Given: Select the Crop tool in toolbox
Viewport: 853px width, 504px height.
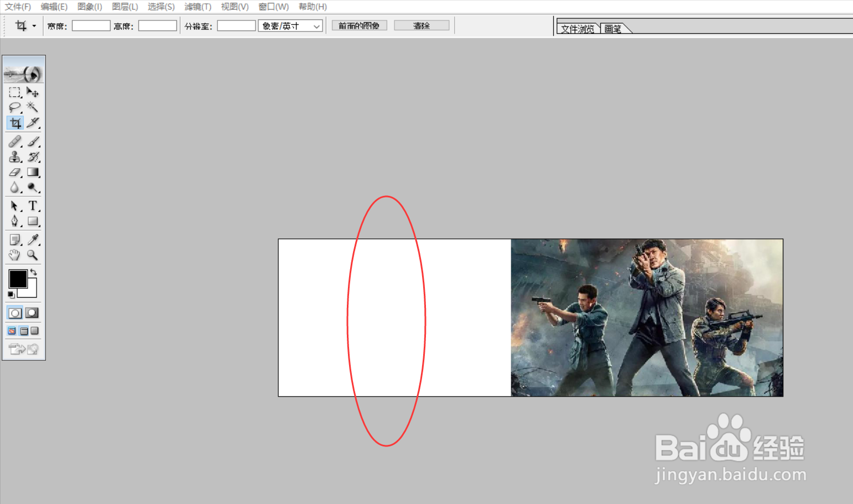Looking at the screenshot, I should pyautogui.click(x=15, y=123).
